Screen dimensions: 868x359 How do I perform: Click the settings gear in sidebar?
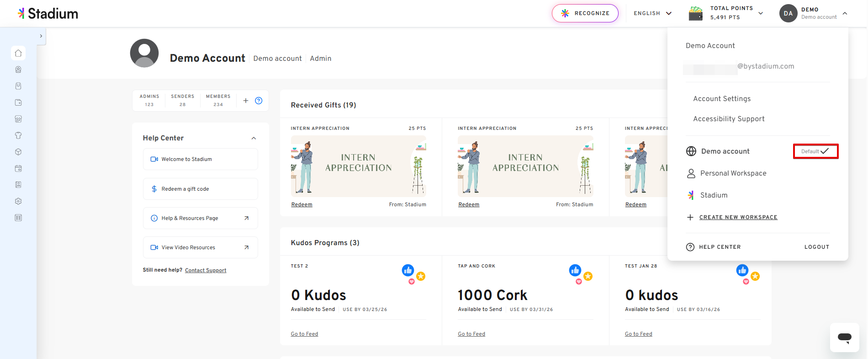click(18, 201)
